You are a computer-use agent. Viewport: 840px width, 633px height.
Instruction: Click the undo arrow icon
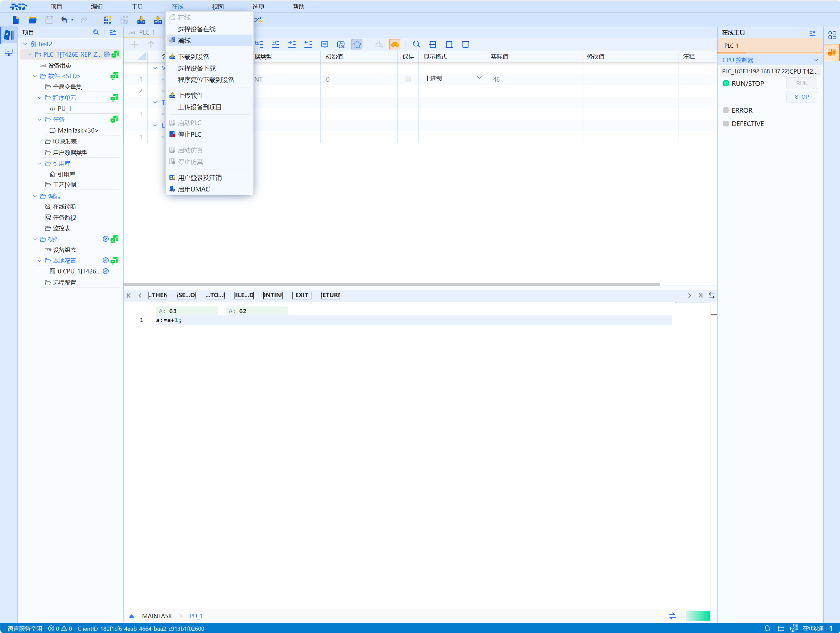[x=64, y=20]
